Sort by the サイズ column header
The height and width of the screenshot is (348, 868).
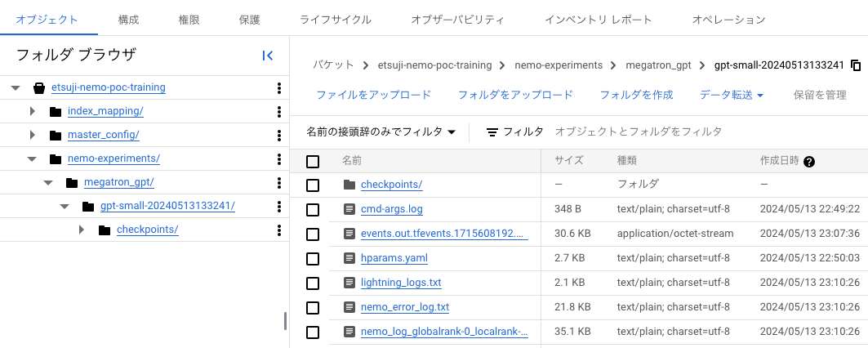[x=569, y=161]
